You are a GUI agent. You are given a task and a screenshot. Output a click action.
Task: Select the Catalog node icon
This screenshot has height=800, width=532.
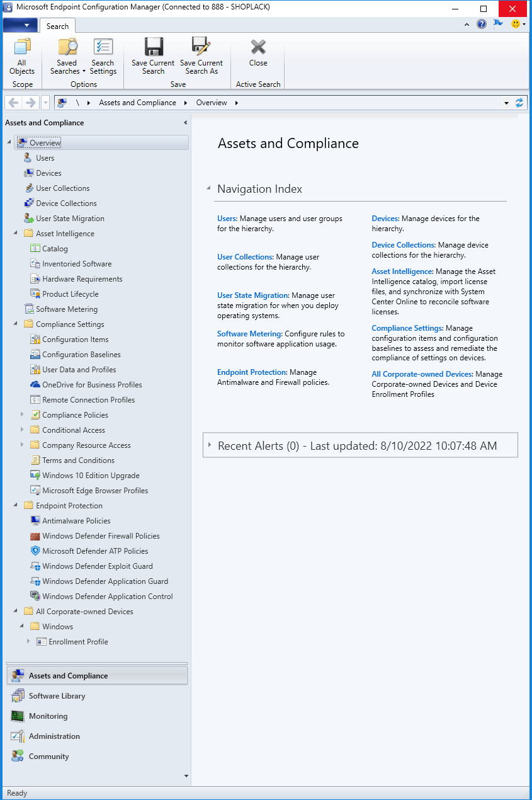[35, 249]
